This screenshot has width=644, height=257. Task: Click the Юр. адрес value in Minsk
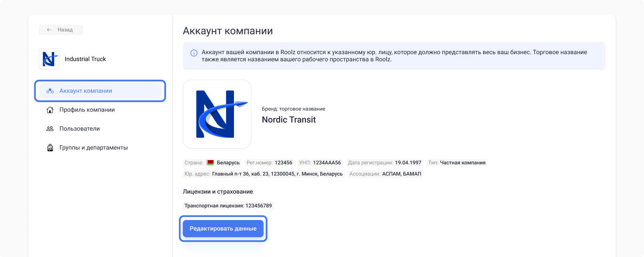(277, 174)
